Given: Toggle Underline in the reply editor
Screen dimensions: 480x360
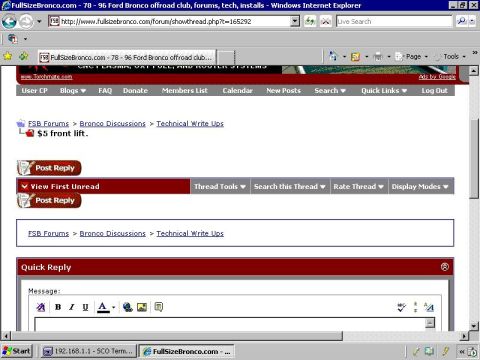Looking at the screenshot, I should point(85,307).
